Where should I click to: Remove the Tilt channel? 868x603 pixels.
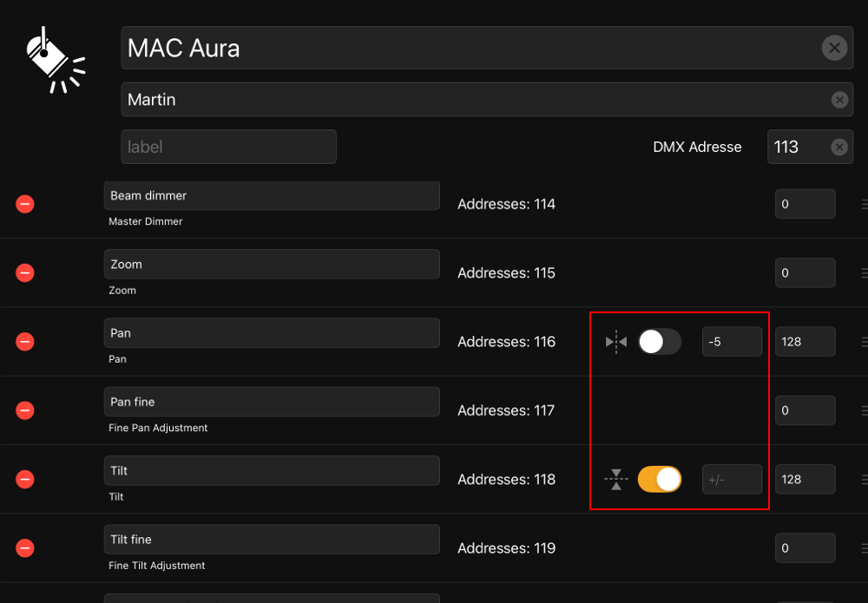[25, 479]
